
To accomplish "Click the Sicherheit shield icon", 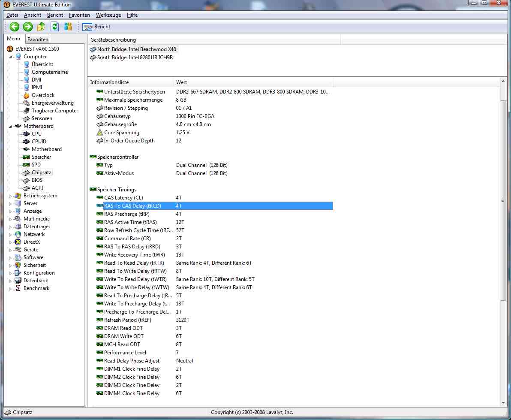I will pos(18,265).
